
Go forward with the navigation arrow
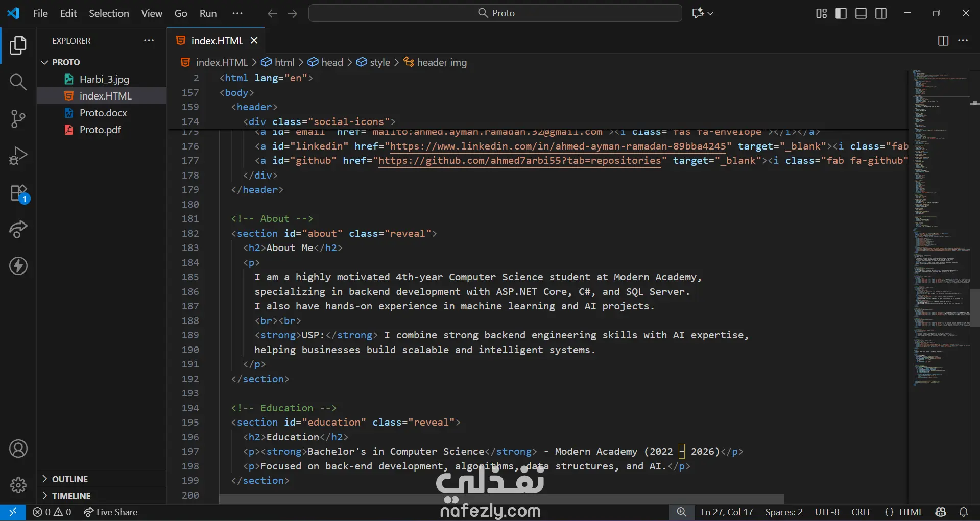point(293,13)
